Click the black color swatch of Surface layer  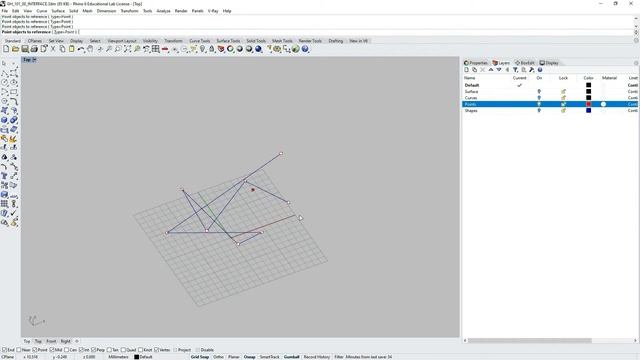click(x=588, y=91)
